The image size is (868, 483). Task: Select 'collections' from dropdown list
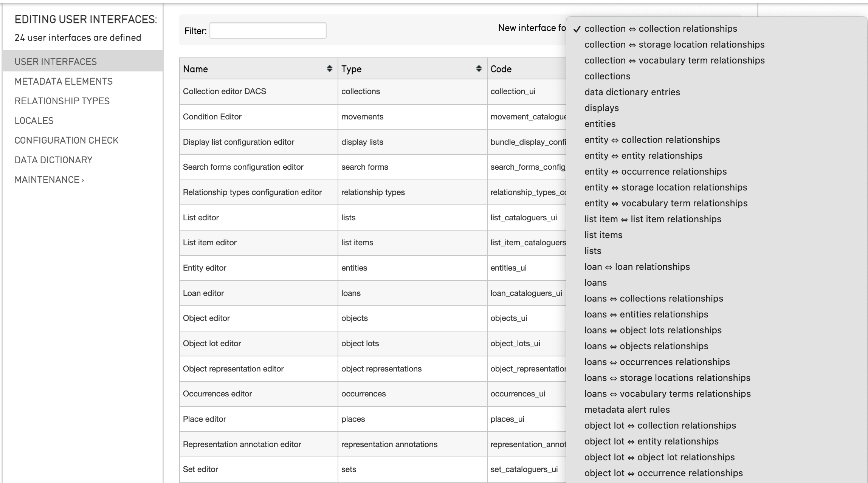point(607,76)
